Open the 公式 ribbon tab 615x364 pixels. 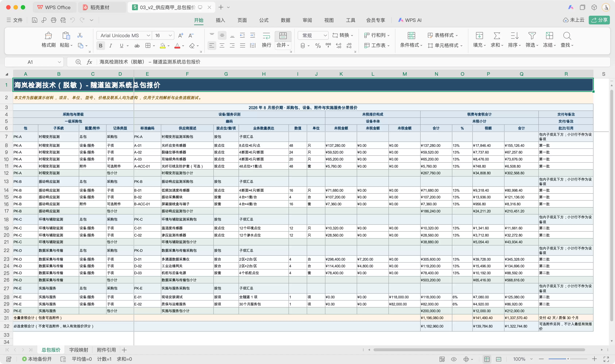[264, 20]
